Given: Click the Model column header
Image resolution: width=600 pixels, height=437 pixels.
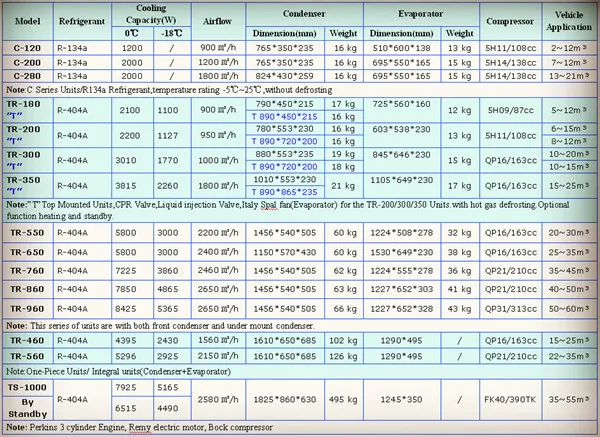Looking at the screenshot, I should click(x=30, y=21).
